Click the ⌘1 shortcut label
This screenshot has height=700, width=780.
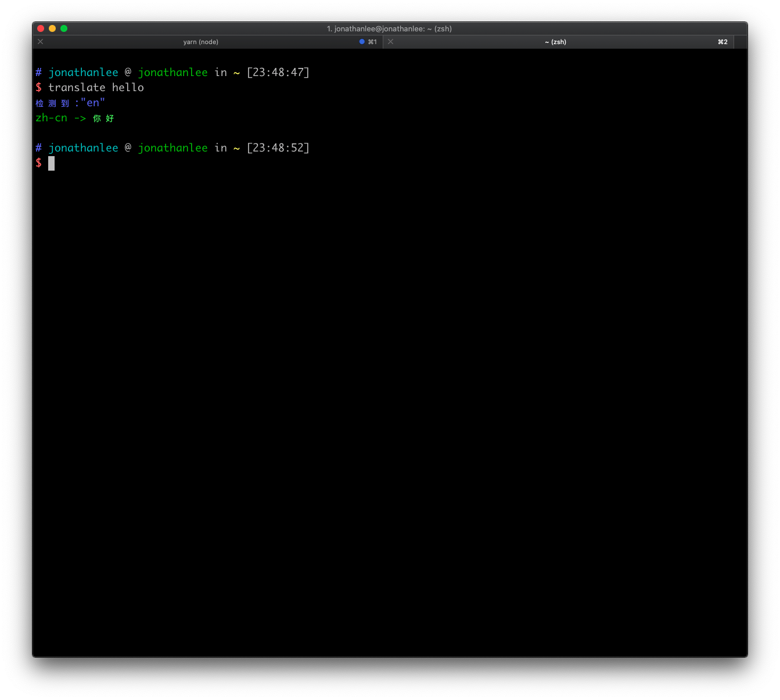click(372, 42)
